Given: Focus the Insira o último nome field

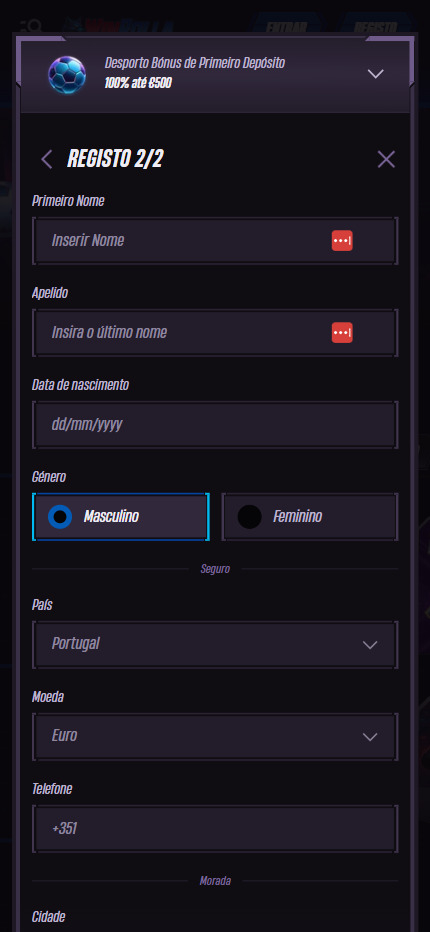Looking at the screenshot, I should 215,333.
